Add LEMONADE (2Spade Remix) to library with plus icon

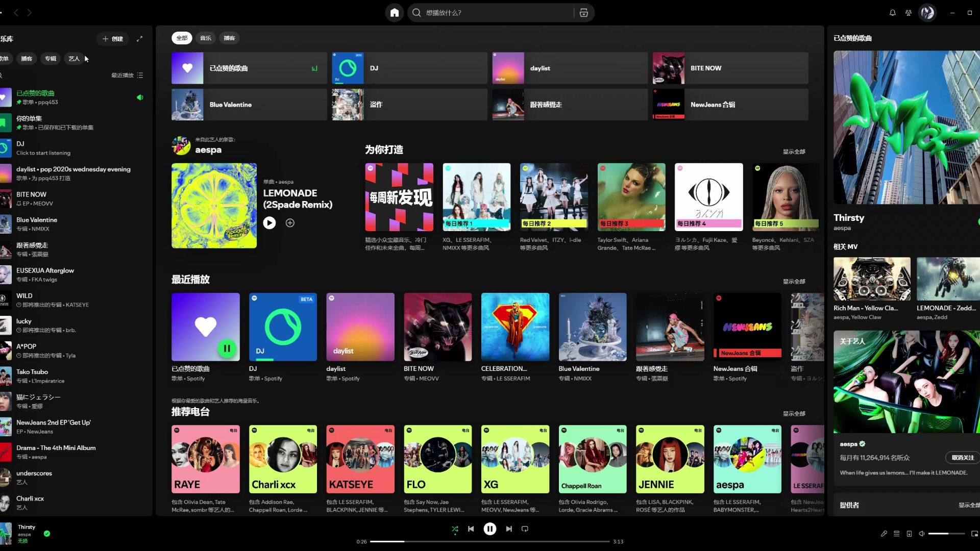(290, 223)
